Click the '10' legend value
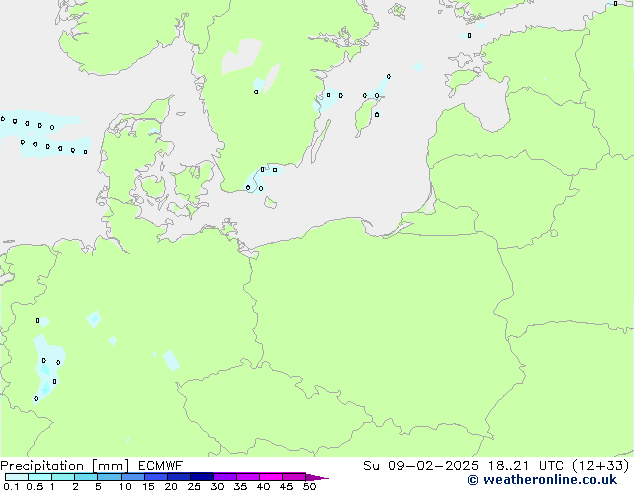Screen dimensions: 634x490 pos(125,486)
